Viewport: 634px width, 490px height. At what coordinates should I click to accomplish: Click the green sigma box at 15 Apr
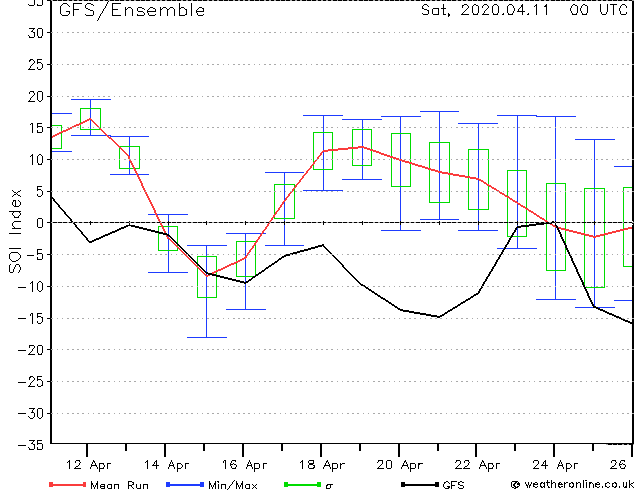click(207, 277)
